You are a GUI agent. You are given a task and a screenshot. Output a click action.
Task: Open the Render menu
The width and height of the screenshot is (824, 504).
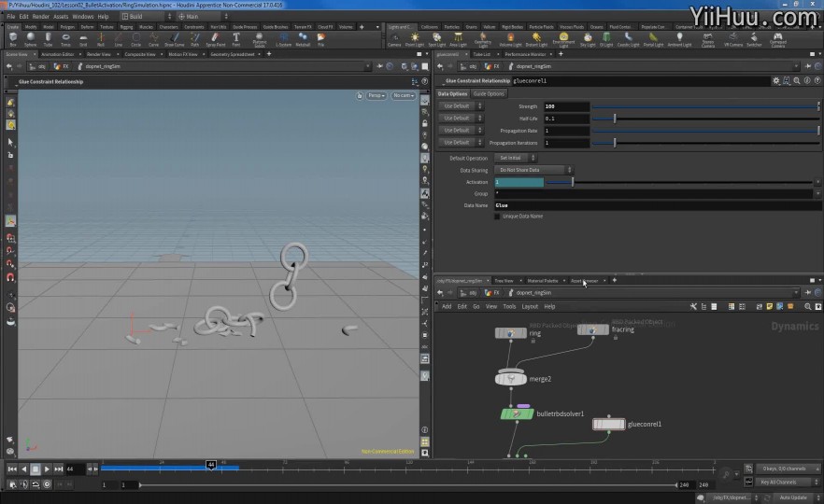(x=40, y=16)
